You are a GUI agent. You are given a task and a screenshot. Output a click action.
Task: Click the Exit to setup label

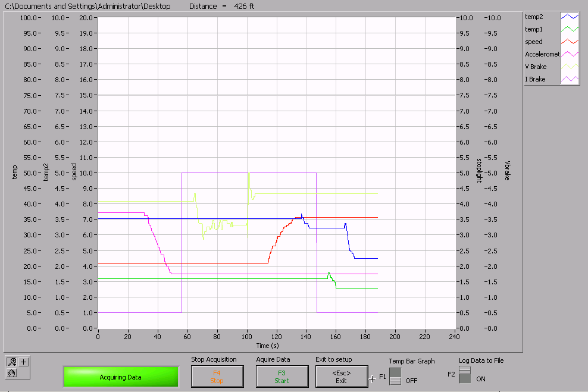pos(334,359)
